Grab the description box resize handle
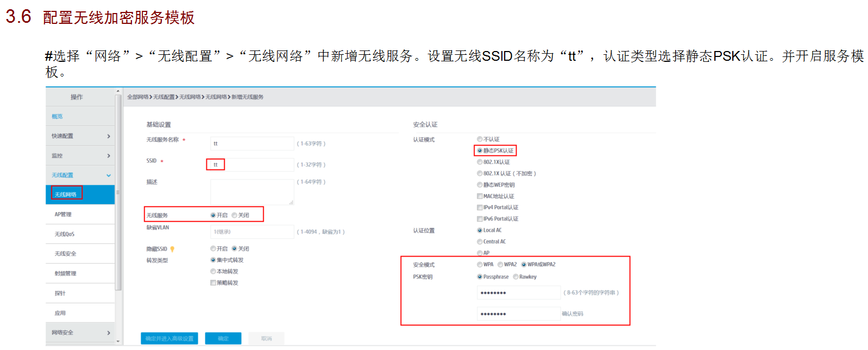This screenshot has height=350, width=868. pyautogui.click(x=291, y=202)
